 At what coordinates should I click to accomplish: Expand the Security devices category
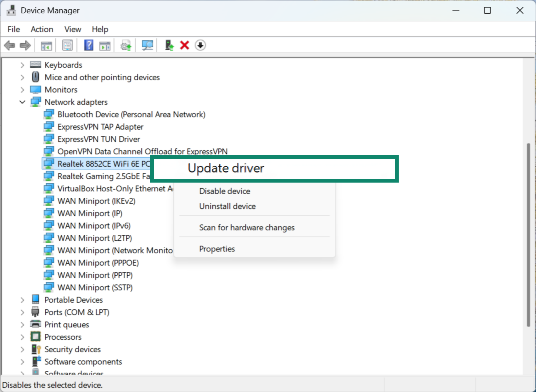[22, 349]
